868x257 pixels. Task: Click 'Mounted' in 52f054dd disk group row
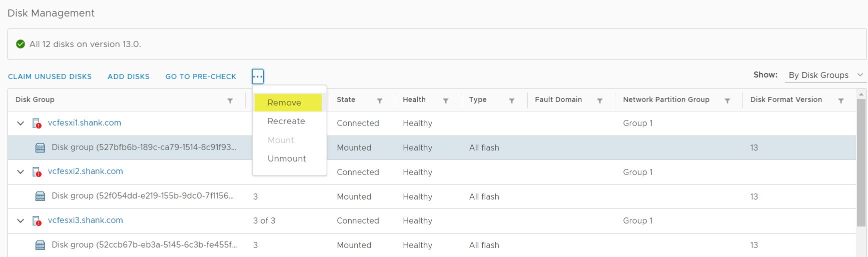point(354,196)
